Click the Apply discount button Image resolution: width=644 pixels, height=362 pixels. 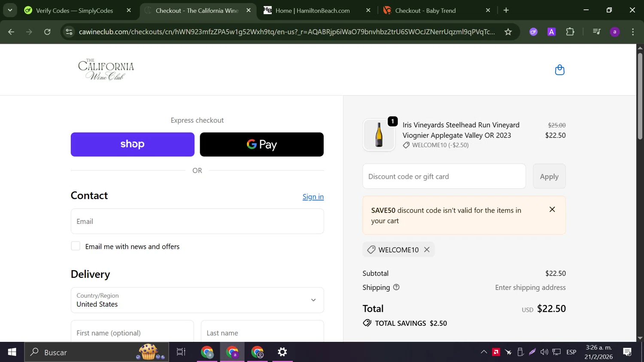(x=549, y=176)
